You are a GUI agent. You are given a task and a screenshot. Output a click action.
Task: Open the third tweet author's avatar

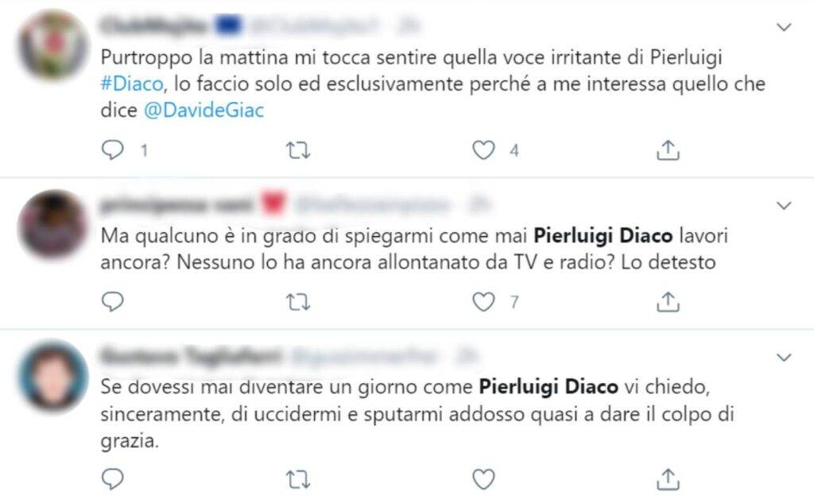52,375
